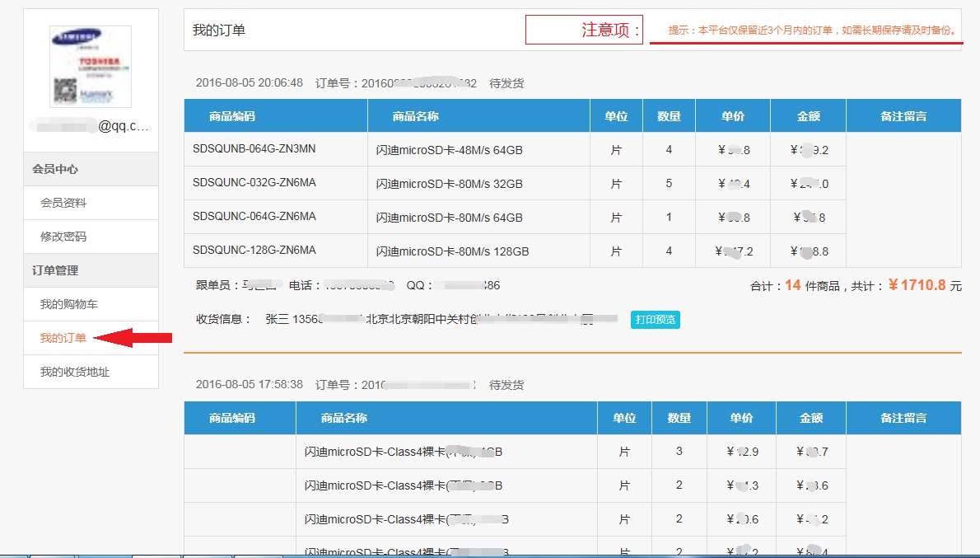This screenshot has height=558, width=980.
Task: Click order timestamp 2016-08-05 20:06:48
Action: click(x=250, y=82)
